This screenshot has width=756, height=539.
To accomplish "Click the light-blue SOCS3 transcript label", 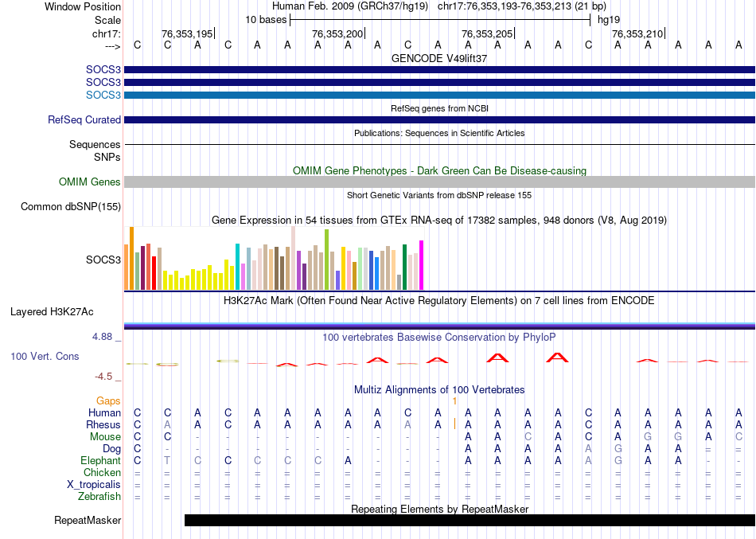I will pos(103,95).
